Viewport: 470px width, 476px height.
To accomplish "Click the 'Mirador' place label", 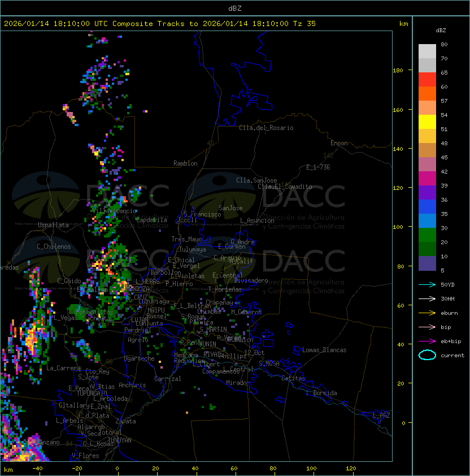I will pos(238,383).
